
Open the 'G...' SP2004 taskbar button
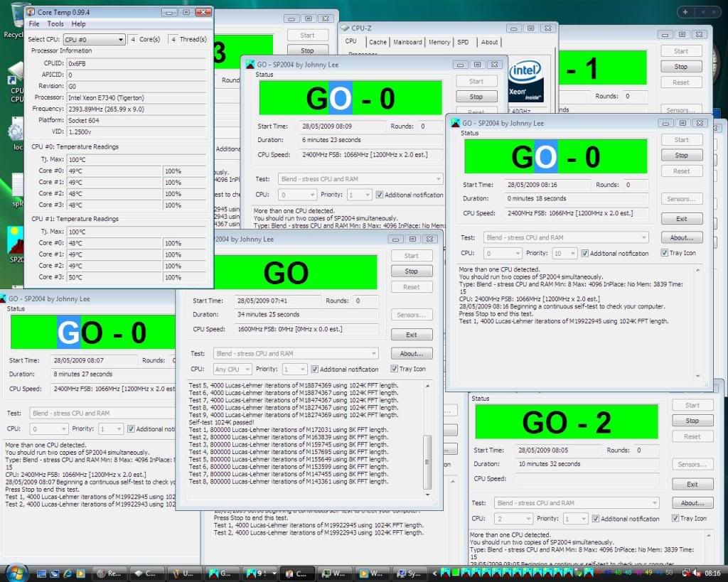click(x=221, y=573)
